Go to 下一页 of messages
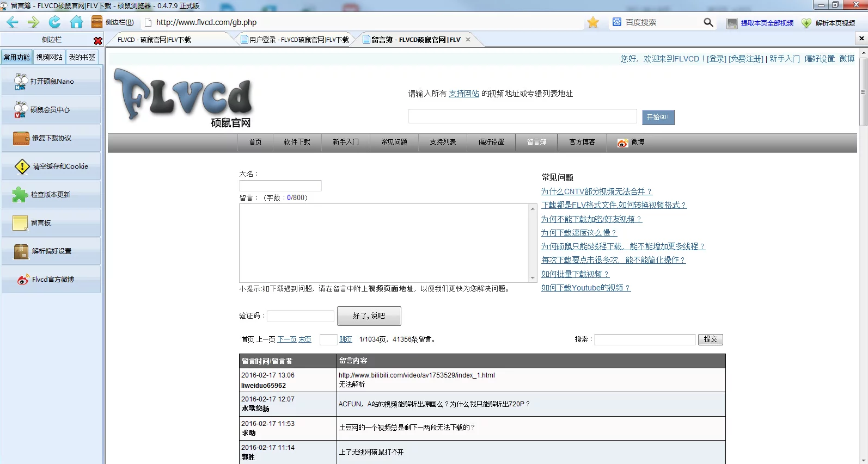 [x=287, y=339]
